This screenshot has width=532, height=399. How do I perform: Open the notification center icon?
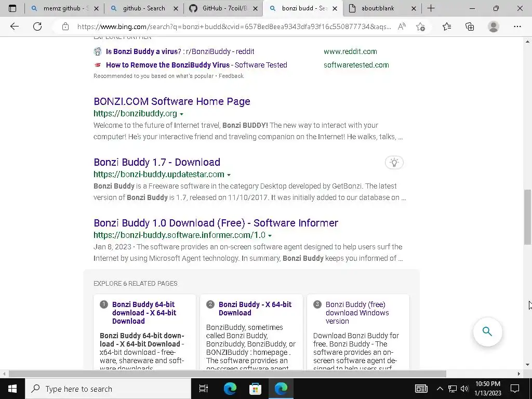point(515,389)
